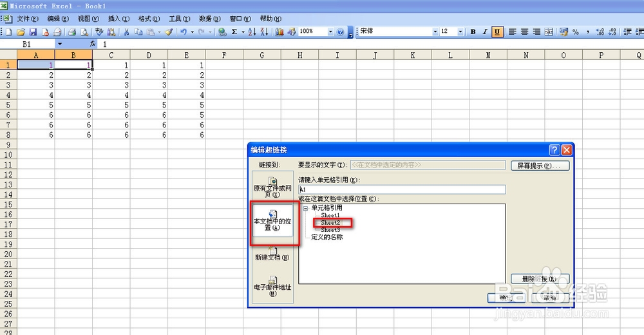Click the New workbook icon
The height and width of the screenshot is (335, 644).
tap(8, 32)
